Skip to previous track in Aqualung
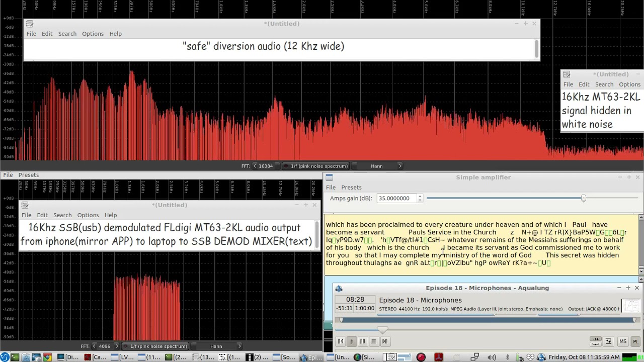Screen dimensions: 644x362 [x=341, y=341]
